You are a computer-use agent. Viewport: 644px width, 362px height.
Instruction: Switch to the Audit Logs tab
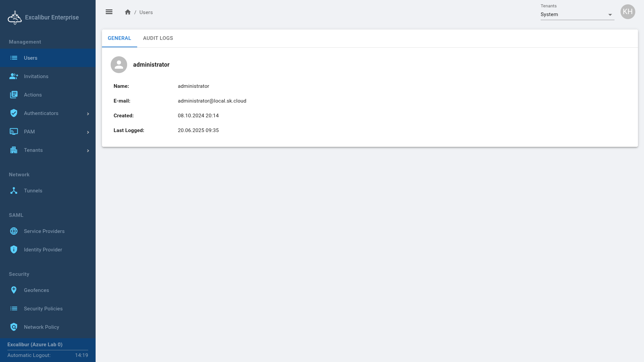click(158, 38)
